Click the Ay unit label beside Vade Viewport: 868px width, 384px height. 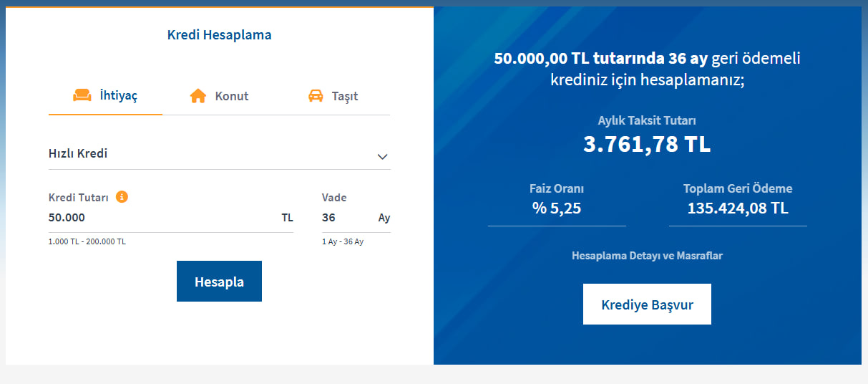[384, 218]
